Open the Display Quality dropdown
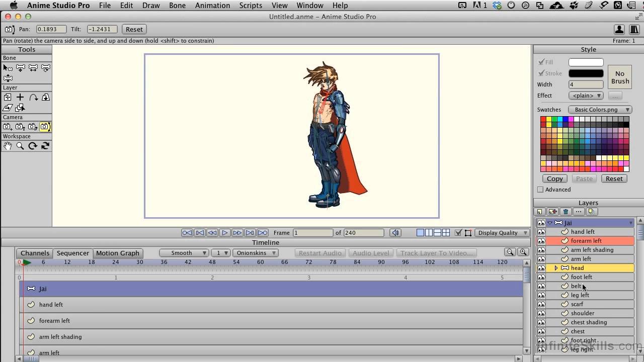 tap(502, 233)
